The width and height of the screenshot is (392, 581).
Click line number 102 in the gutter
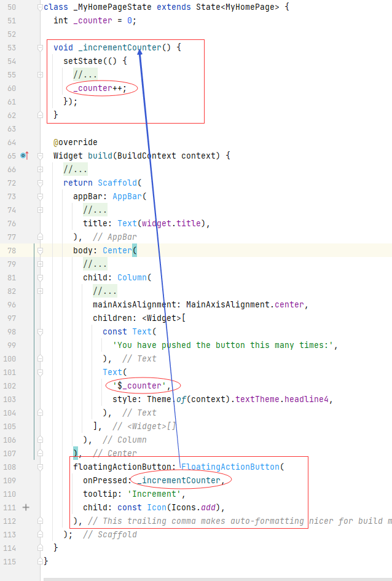[10, 385]
